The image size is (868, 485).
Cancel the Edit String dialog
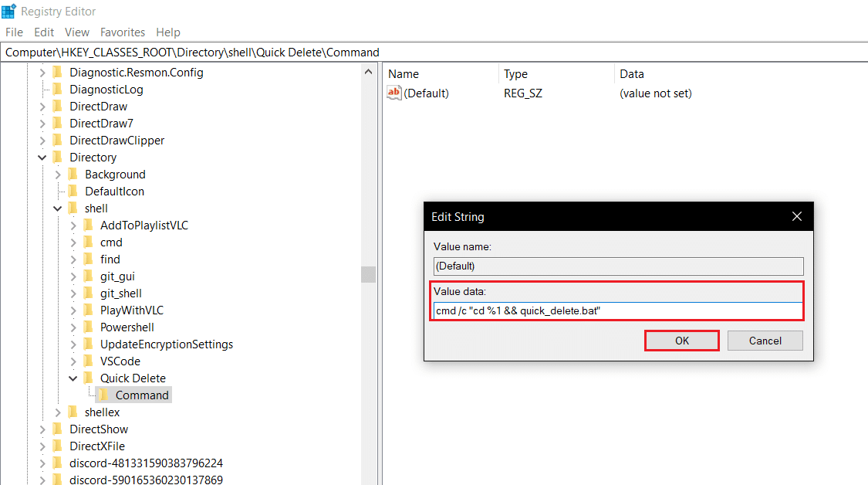[x=765, y=341]
